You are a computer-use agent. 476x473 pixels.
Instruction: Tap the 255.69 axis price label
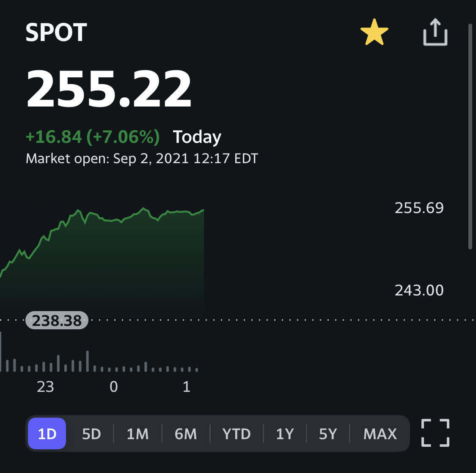click(419, 208)
